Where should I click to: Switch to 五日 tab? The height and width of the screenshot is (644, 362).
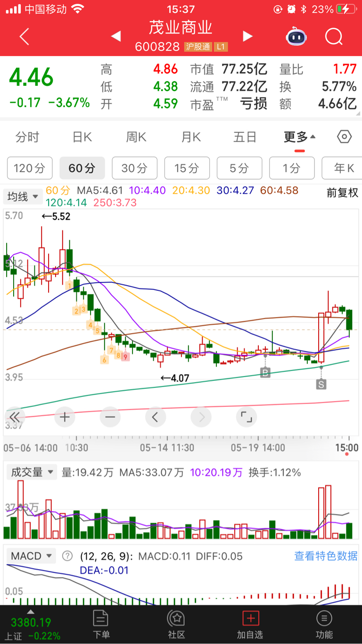[x=245, y=137]
